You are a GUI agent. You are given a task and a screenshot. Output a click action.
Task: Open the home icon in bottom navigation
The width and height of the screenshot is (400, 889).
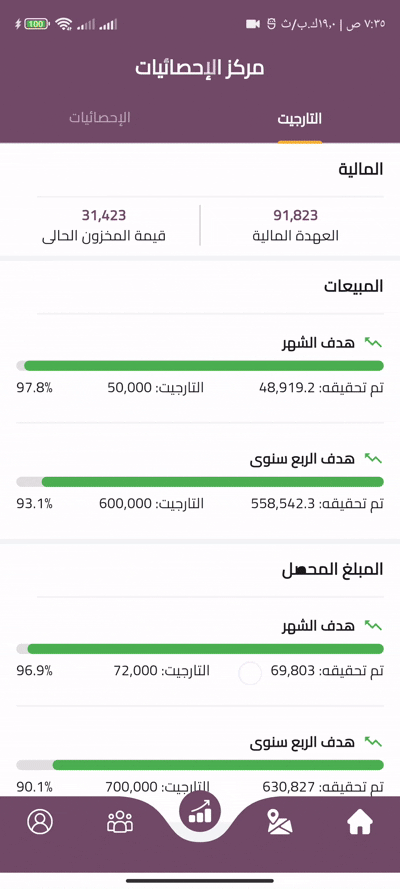coord(359,822)
